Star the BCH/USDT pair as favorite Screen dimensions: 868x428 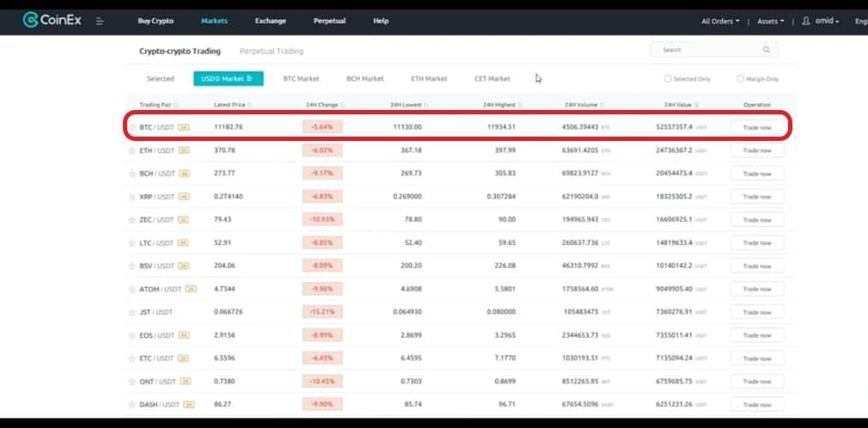[131, 174]
